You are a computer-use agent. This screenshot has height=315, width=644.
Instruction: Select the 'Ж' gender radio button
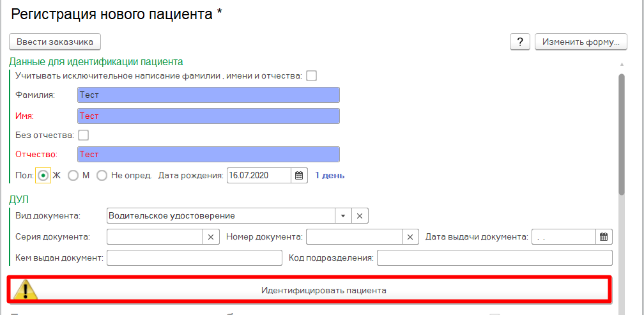(43, 176)
